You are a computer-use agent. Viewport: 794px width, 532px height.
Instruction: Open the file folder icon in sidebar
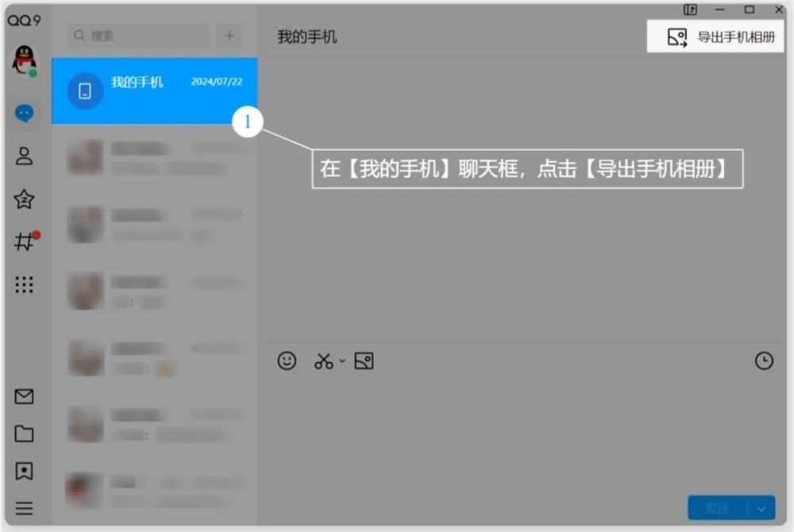(x=25, y=434)
